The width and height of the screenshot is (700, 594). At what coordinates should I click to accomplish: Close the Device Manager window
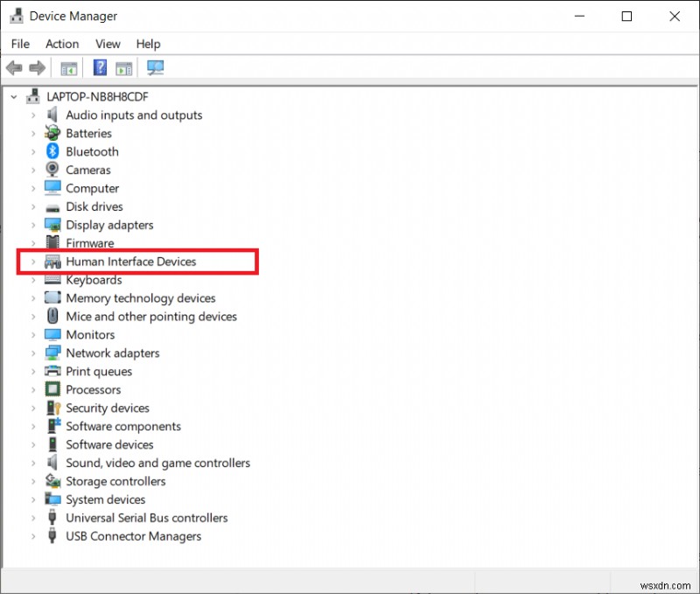(x=675, y=16)
